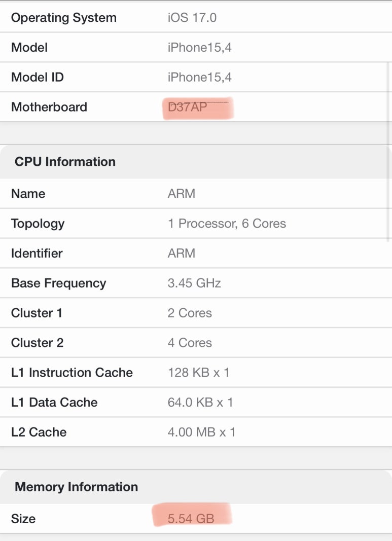Select the CPU Name row
This screenshot has height=541, width=392.
(x=196, y=194)
